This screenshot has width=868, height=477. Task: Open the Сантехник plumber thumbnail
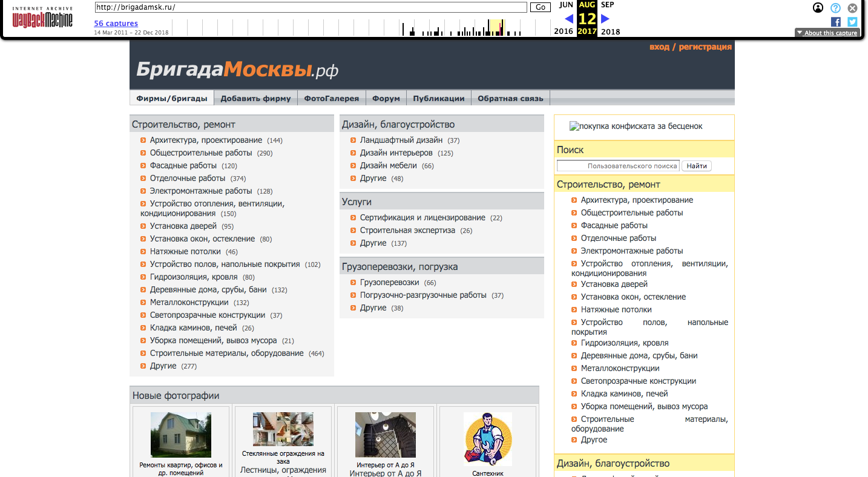pyautogui.click(x=487, y=438)
